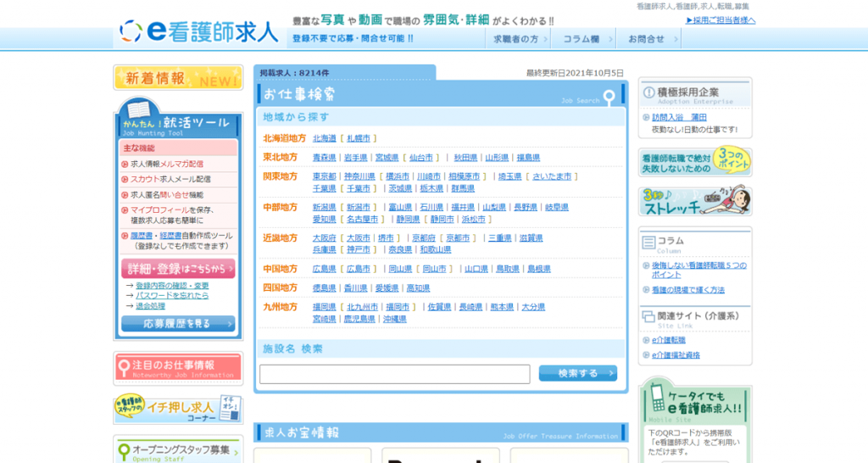Select 仙台市 city link
This screenshot has height=463, width=868.
pyautogui.click(x=420, y=158)
